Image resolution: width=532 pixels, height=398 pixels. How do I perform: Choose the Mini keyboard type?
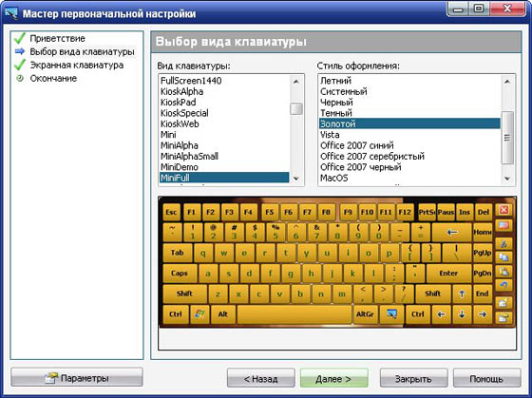pos(224,135)
